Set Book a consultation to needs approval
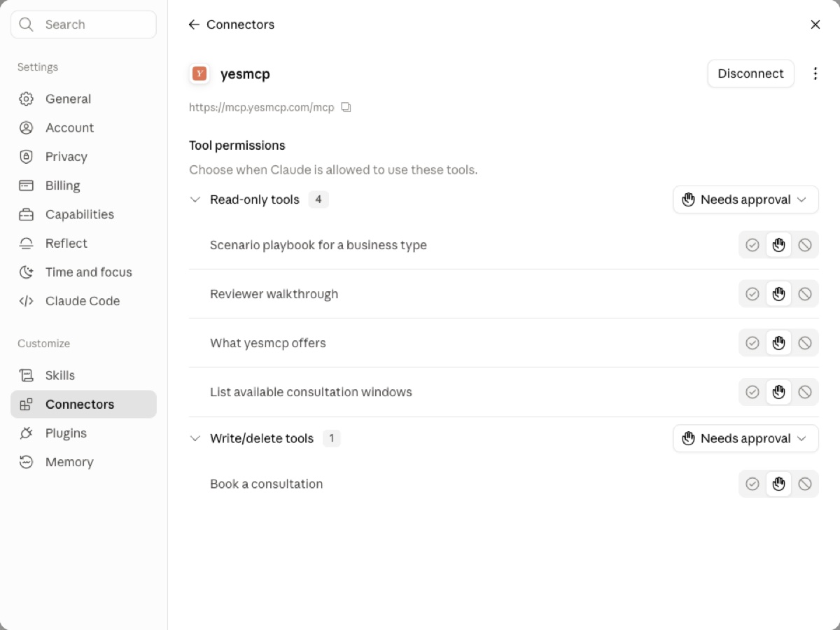840x630 pixels. (779, 484)
